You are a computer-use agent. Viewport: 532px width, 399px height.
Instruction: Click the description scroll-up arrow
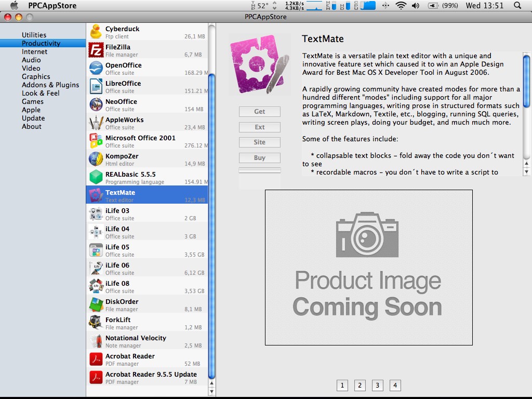point(526,164)
